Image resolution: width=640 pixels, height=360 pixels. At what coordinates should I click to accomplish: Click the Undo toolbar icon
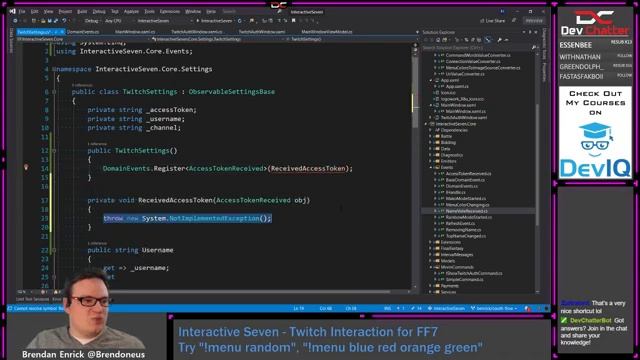[x=64, y=21]
